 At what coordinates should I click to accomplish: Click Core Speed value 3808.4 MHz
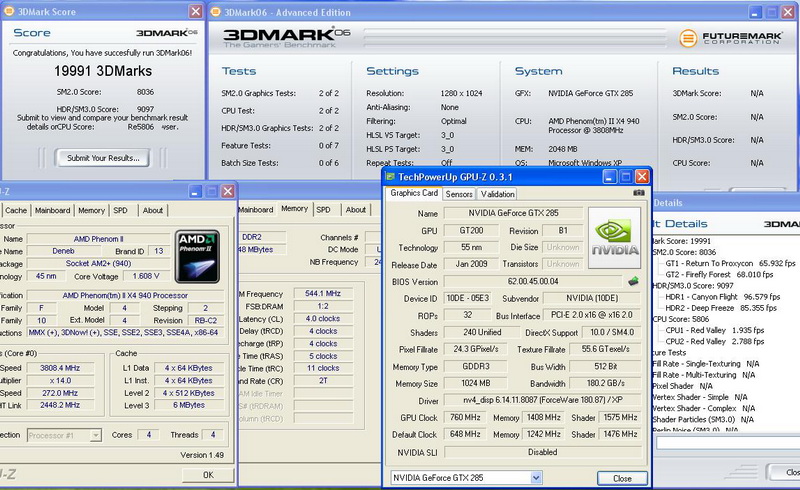(x=60, y=368)
